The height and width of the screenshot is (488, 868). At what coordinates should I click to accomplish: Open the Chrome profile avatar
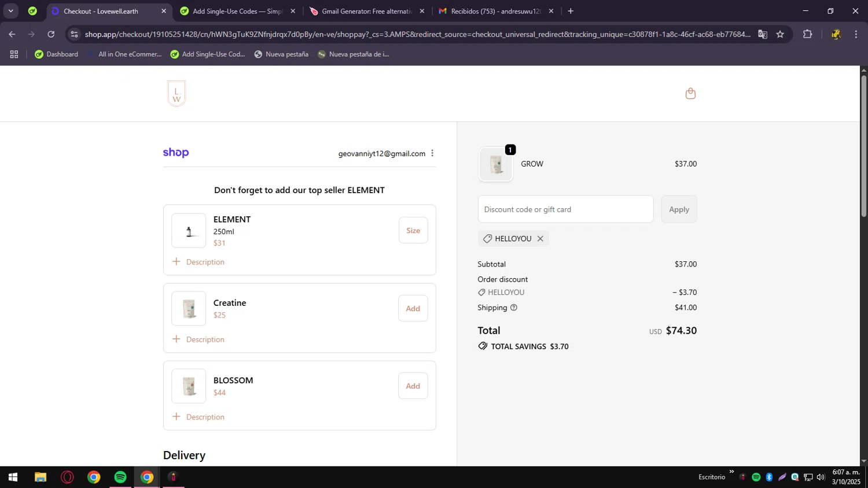click(x=836, y=34)
